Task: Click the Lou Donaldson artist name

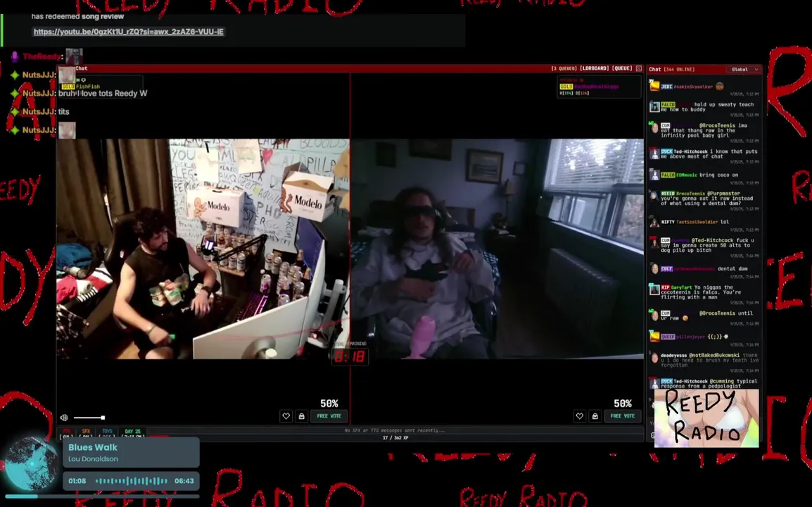Action: click(x=93, y=459)
